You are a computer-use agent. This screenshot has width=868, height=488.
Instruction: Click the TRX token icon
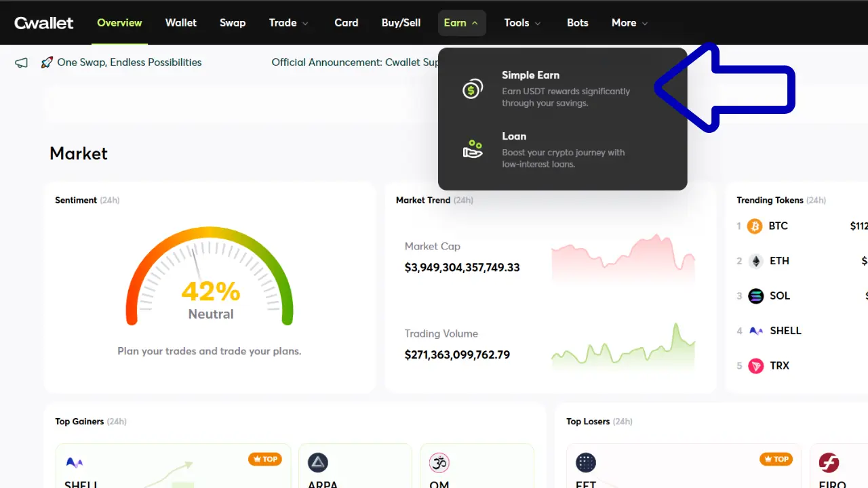pyautogui.click(x=755, y=366)
